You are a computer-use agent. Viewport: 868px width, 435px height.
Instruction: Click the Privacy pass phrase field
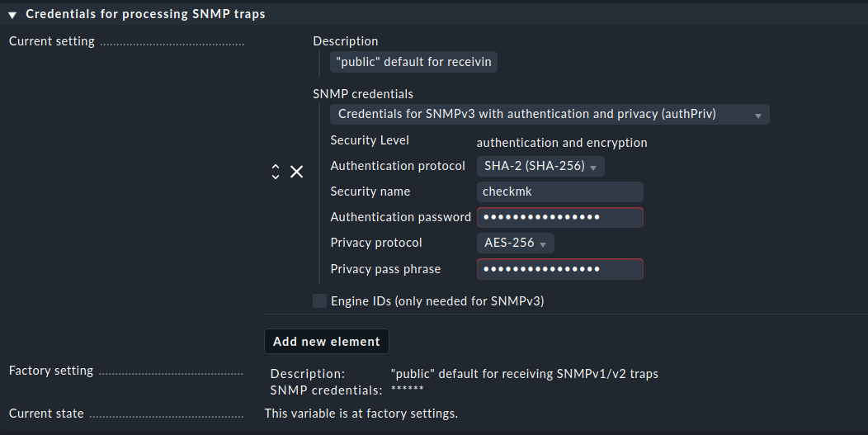559,269
